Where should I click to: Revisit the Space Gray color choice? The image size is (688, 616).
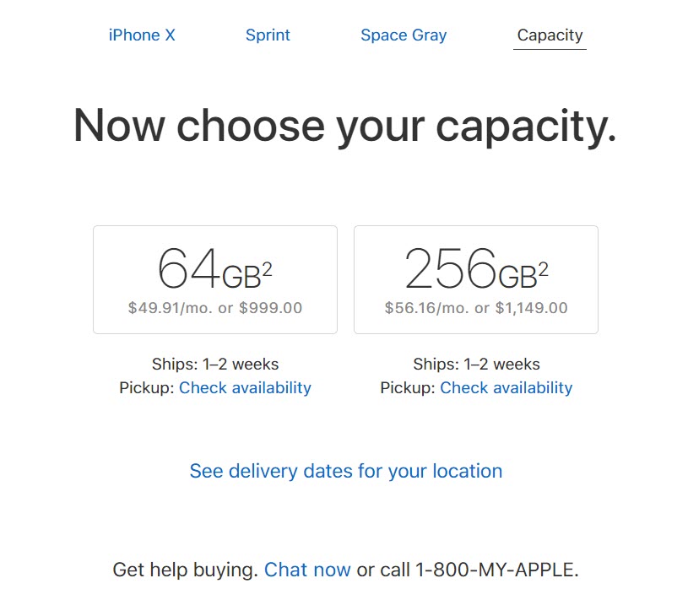(x=404, y=35)
